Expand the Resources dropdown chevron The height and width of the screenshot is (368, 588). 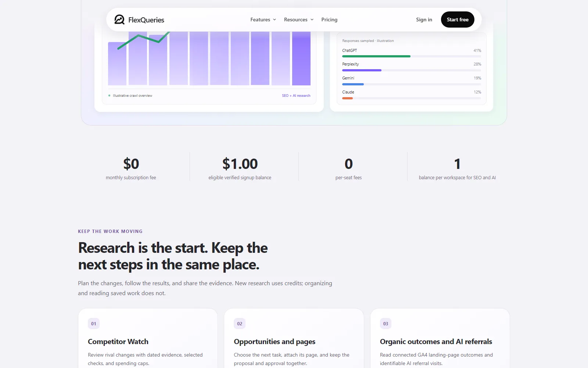312,20
